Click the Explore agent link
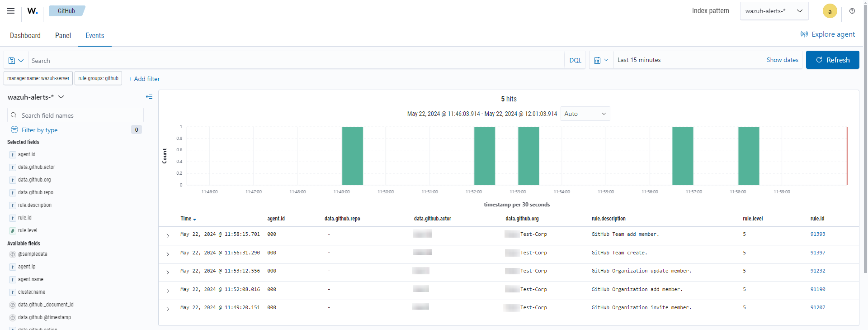The image size is (868, 330). coord(828,34)
